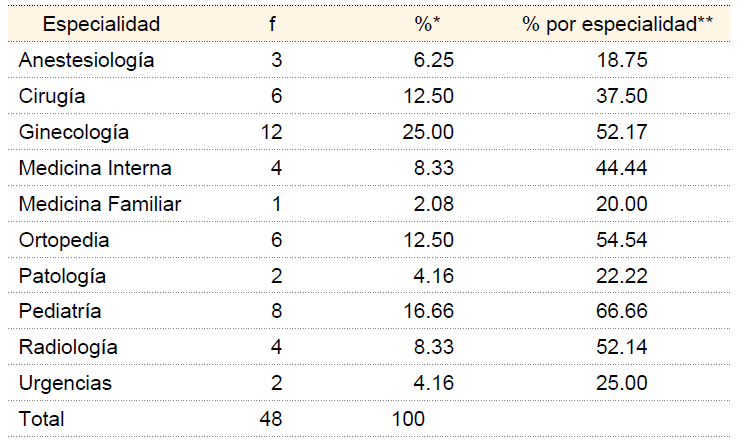The image size is (744, 448).
Task: Click the Urgencias specialty cell
Action: [65, 384]
